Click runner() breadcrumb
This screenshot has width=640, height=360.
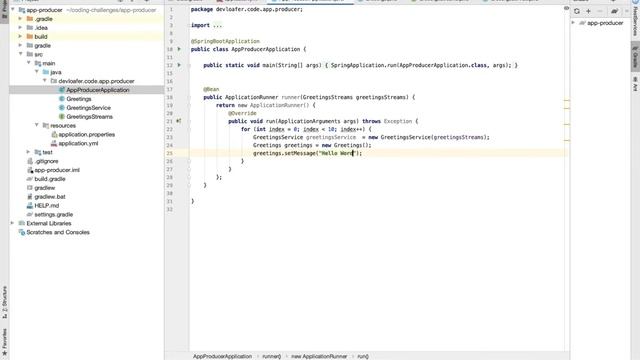pos(271,356)
